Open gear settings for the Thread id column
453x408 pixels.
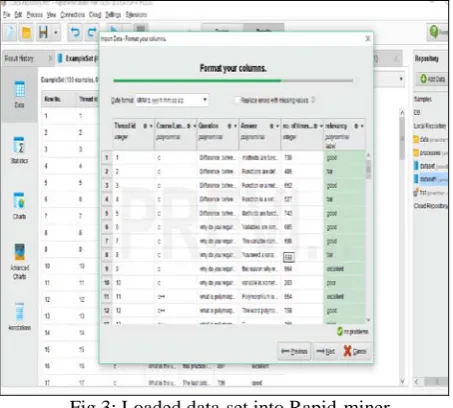tap(145, 126)
